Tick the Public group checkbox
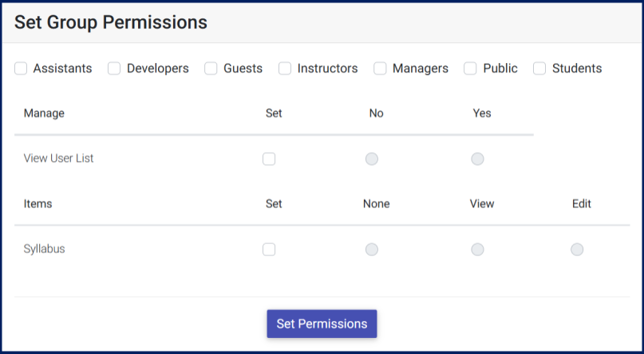Image resolution: width=644 pixels, height=354 pixels. [470, 69]
